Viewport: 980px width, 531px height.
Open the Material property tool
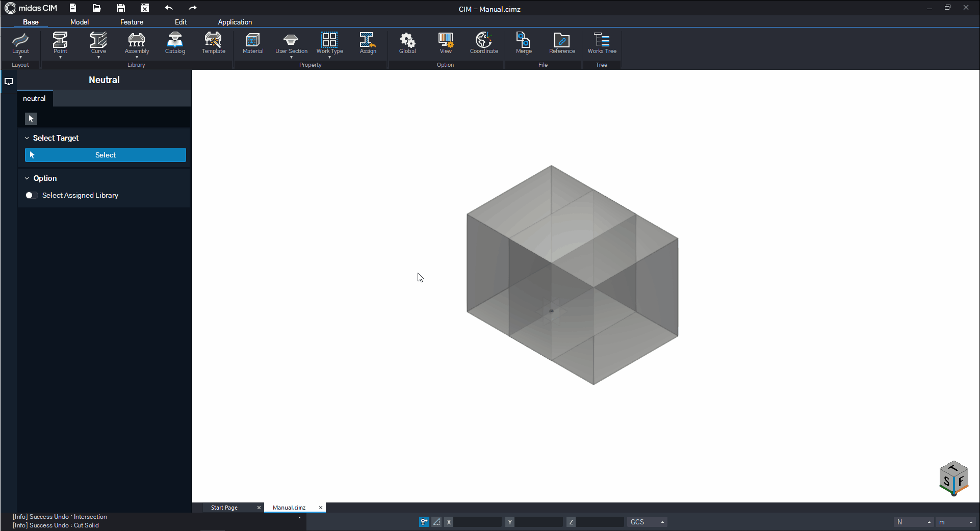pos(253,43)
